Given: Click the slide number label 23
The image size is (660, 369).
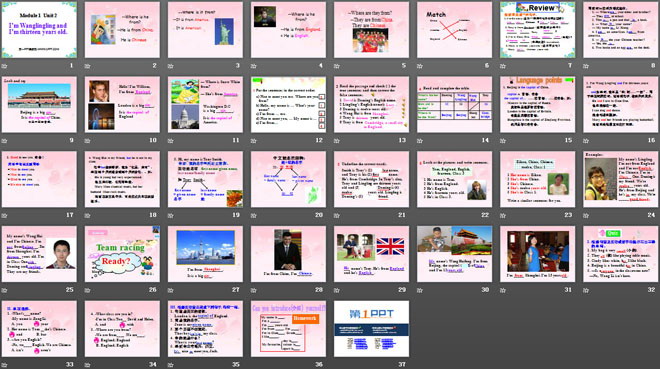Looking at the screenshot, I should 568,215.
